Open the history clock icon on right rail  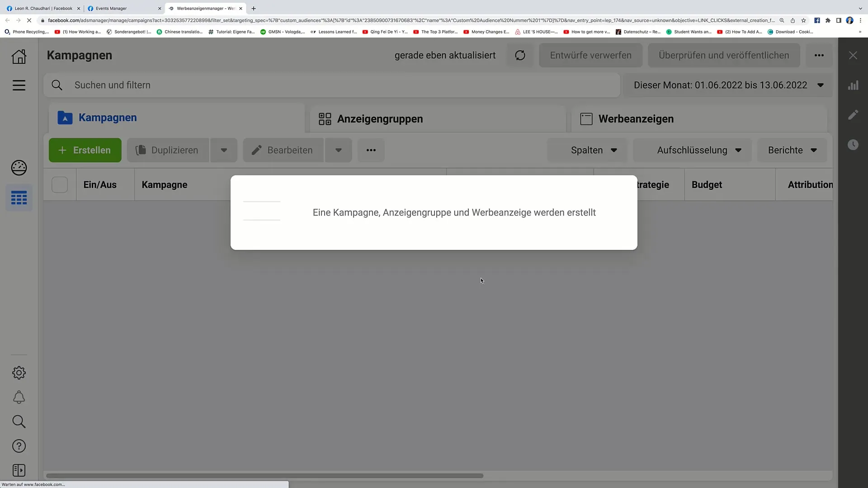tap(853, 145)
